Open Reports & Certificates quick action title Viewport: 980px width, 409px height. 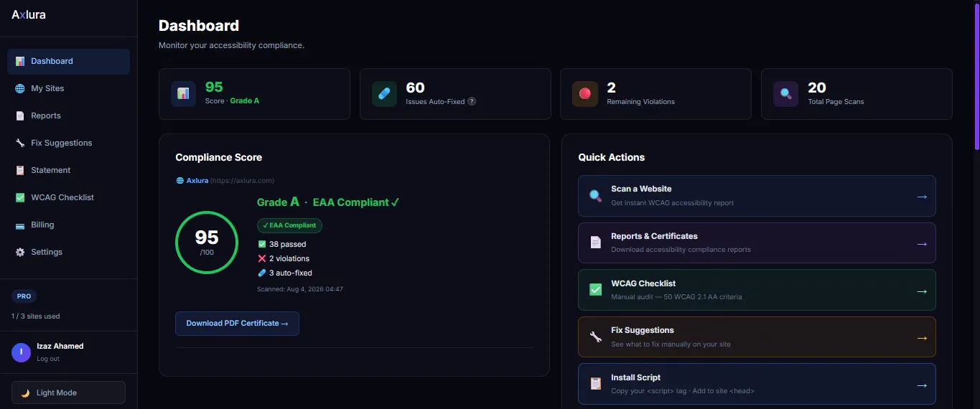pyautogui.click(x=654, y=236)
